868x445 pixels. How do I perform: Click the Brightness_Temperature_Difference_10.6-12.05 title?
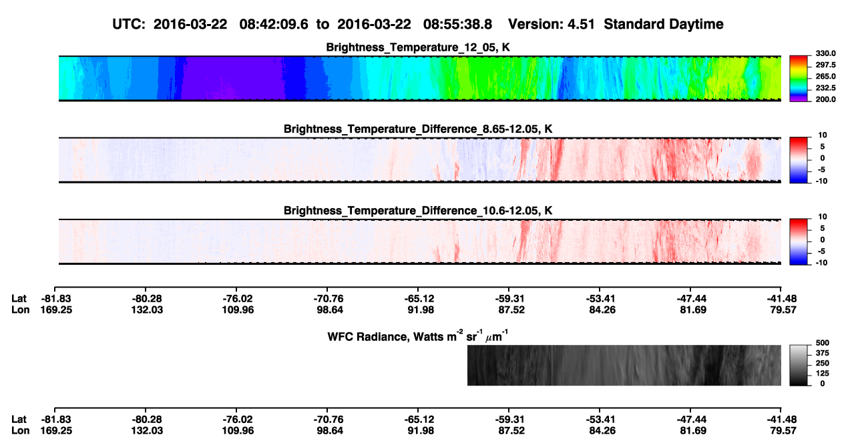418,211
